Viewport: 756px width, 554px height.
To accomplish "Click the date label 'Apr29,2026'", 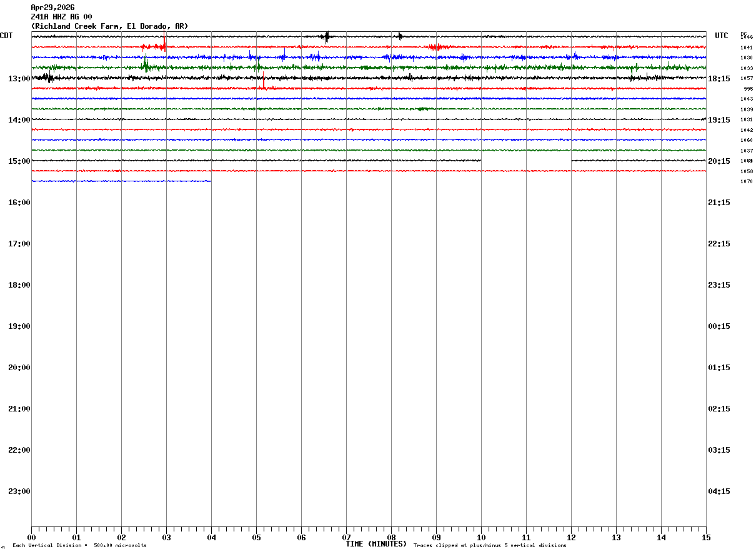I will [x=52, y=8].
